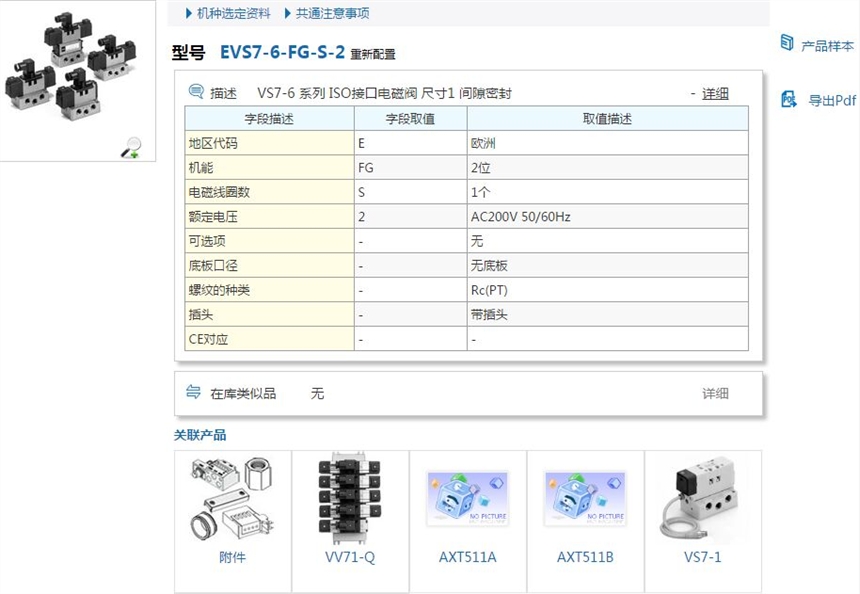This screenshot has width=860, height=594.
Task: Click the 字段描述 column header
Action: click(269, 118)
